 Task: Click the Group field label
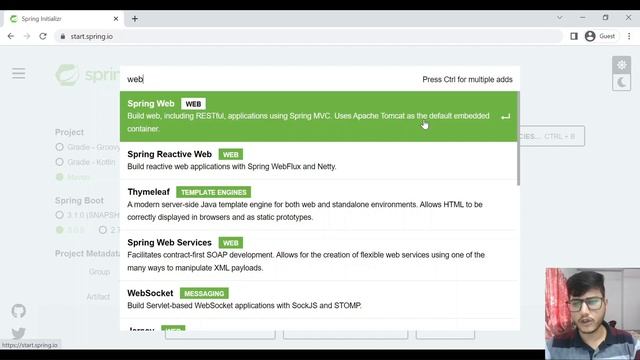tap(99, 272)
